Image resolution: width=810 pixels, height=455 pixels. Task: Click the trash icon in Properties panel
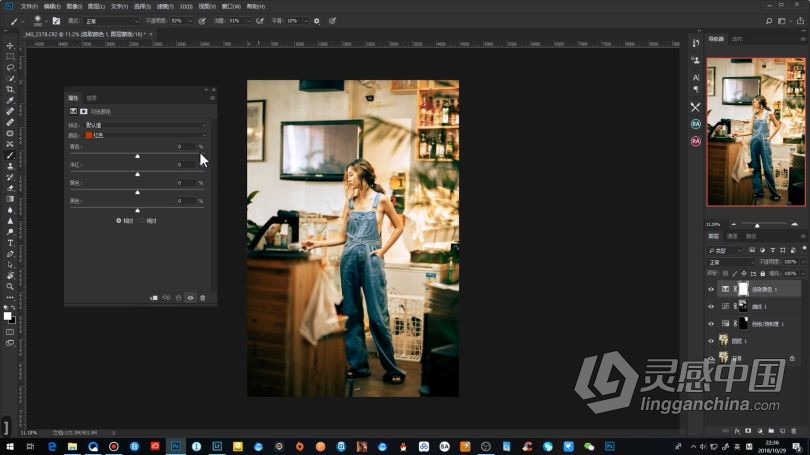click(203, 297)
